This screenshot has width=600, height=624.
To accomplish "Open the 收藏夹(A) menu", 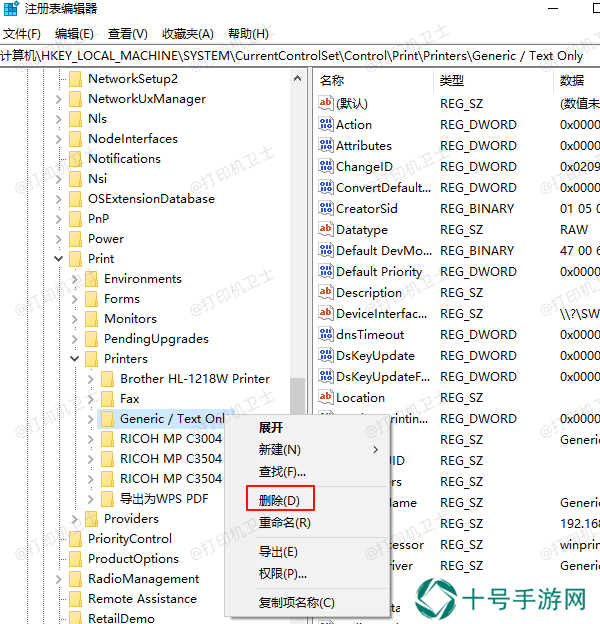I will click(188, 34).
